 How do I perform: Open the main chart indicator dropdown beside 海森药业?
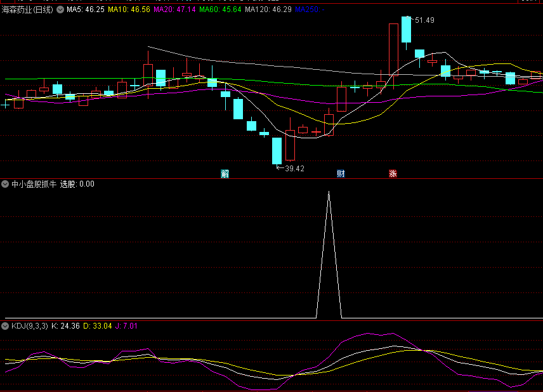click(x=60, y=10)
